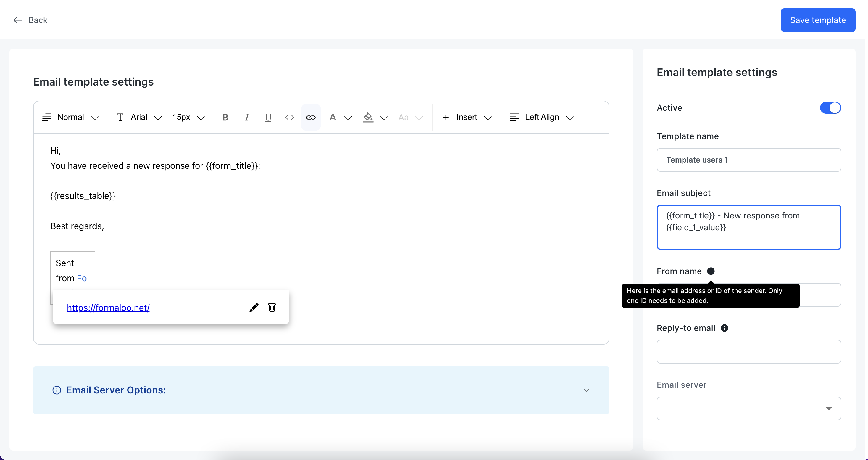The width and height of the screenshot is (868, 460).
Task: Click the {{results_table}} placeholder text
Action: pos(83,196)
